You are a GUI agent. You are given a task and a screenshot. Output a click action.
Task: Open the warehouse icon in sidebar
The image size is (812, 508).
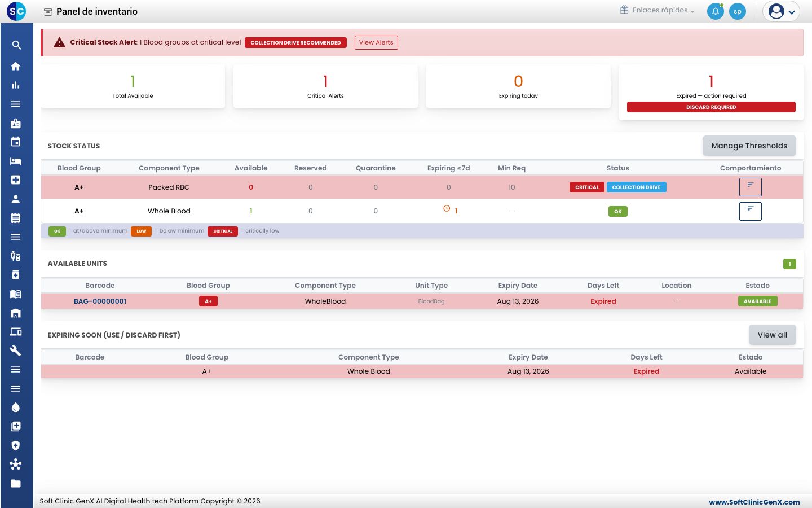(x=16, y=313)
